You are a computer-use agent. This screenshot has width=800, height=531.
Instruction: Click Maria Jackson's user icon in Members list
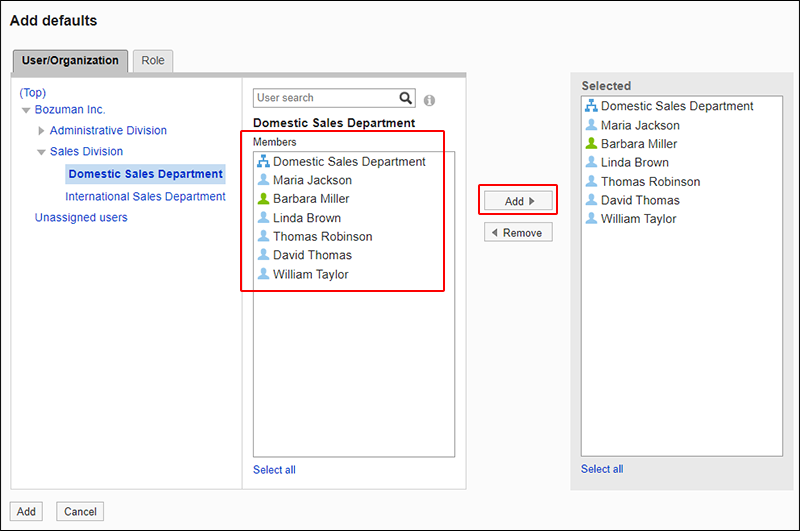coord(263,180)
